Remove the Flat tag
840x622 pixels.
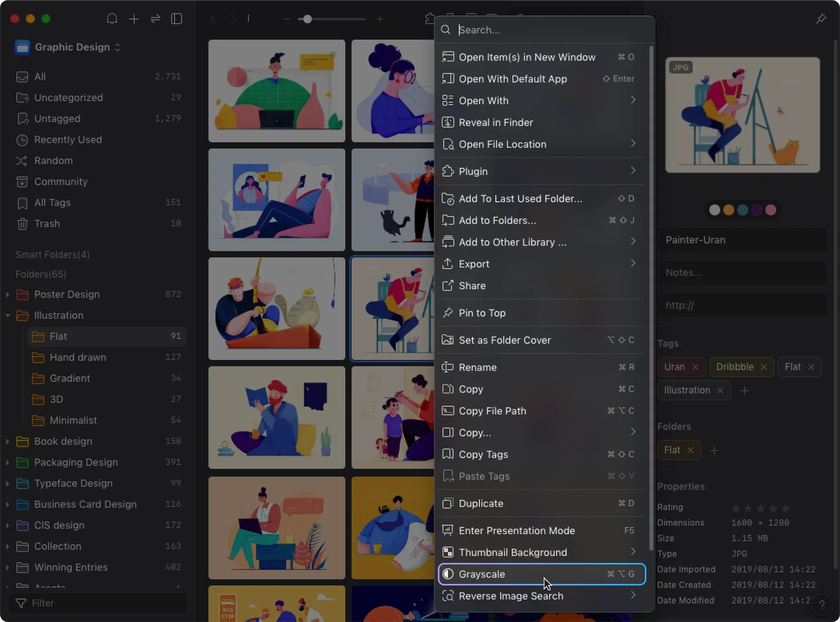[x=811, y=367]
